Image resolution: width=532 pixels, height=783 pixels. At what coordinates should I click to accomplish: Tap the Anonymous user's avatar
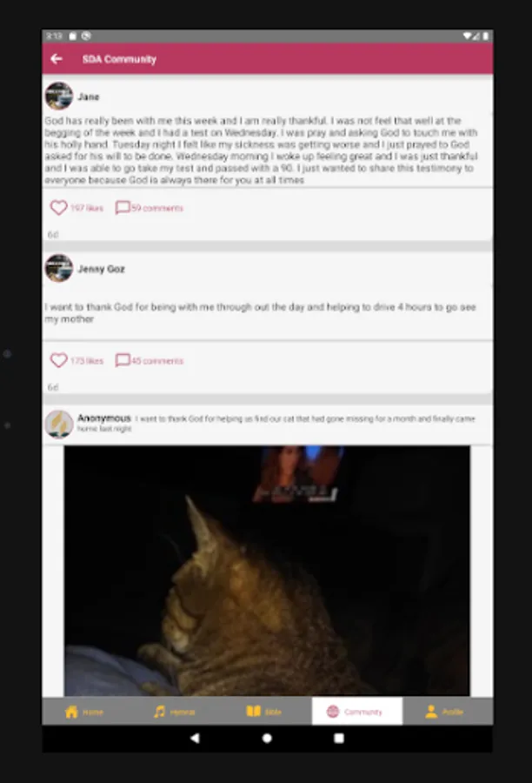click(x=59, y=424)
